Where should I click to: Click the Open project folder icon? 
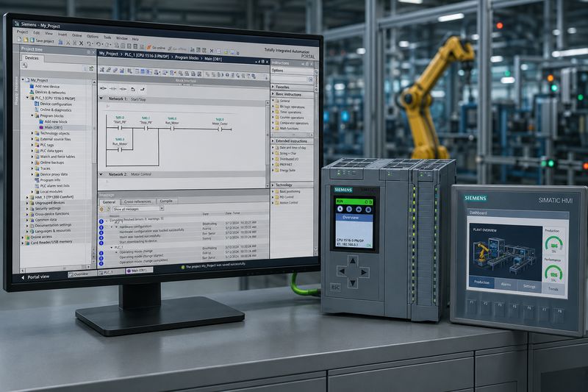pyautogui.click(x=26, y=40)
